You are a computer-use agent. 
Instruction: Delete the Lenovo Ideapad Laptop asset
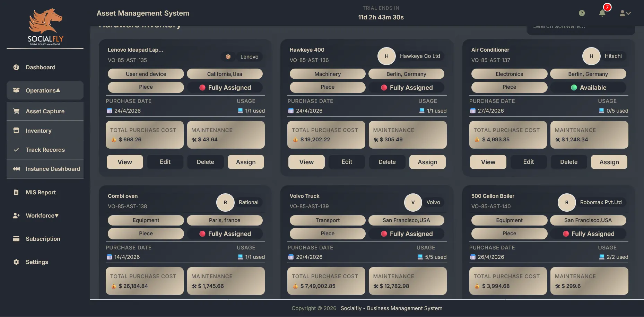[206, 162]
